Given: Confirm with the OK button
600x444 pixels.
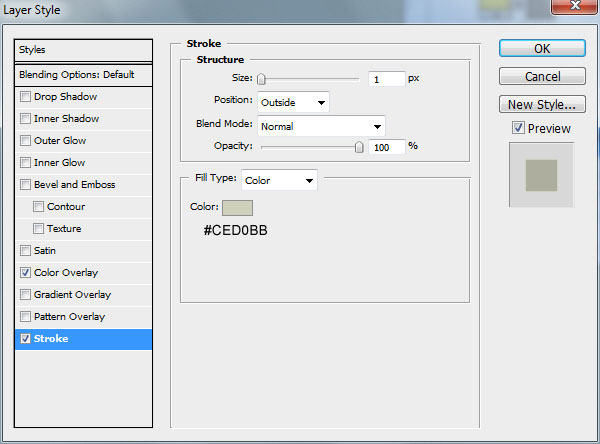Looking at the screenshot, I should [542, 49].
